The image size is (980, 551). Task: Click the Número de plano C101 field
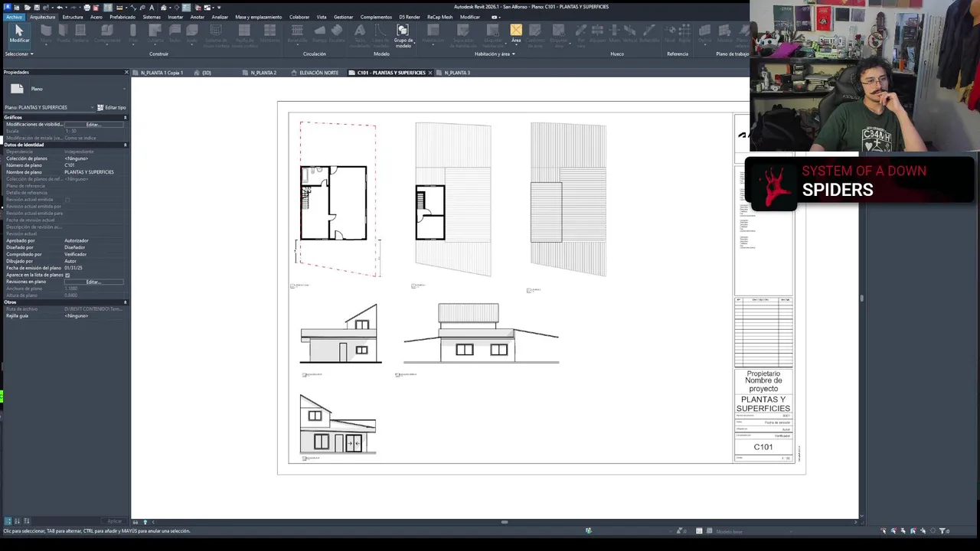pos(93,165)
